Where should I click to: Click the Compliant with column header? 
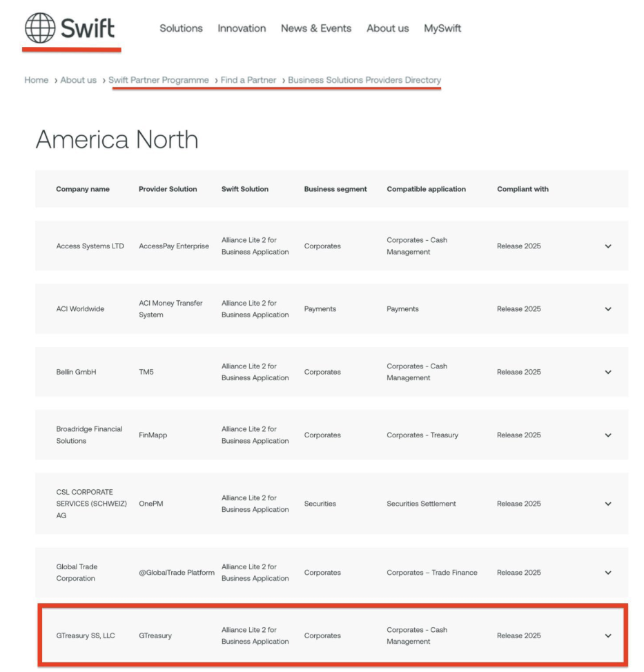click(523, 189)
